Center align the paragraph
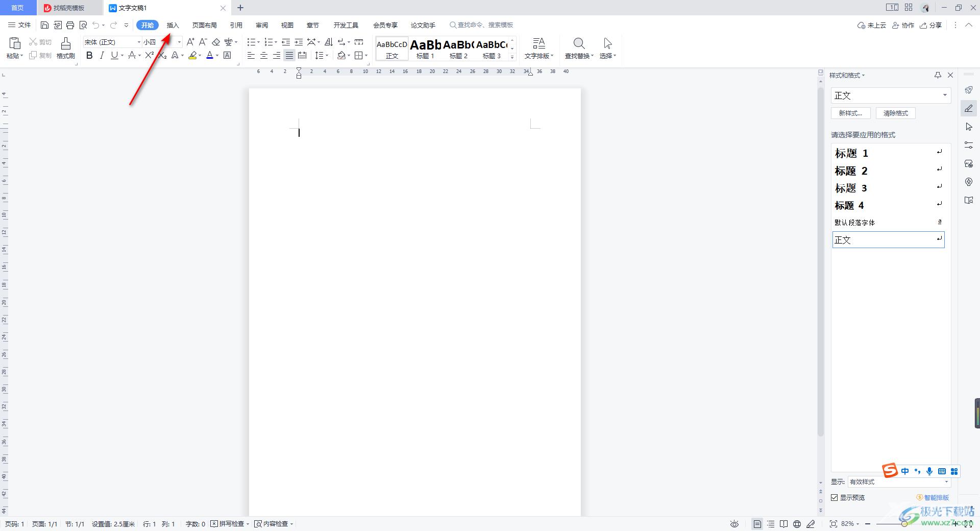The height and width of the screenshot is (531, 980). [264, 55]
